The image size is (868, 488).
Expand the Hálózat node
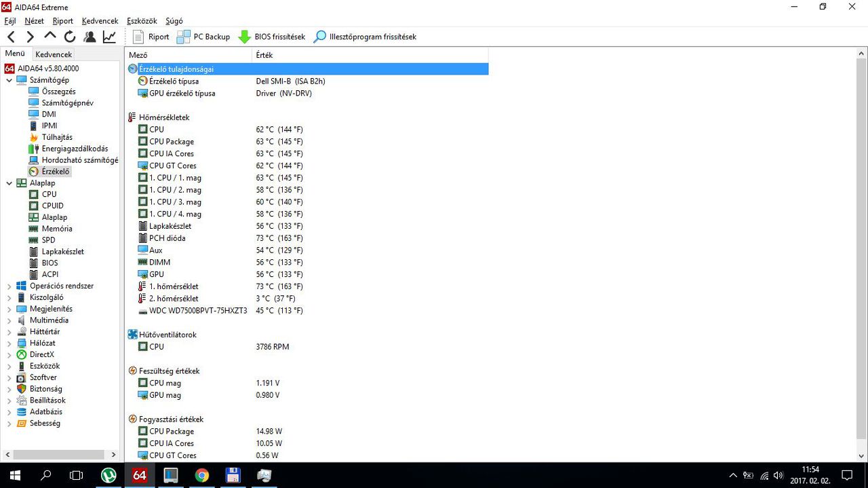(x=9, y=343)
